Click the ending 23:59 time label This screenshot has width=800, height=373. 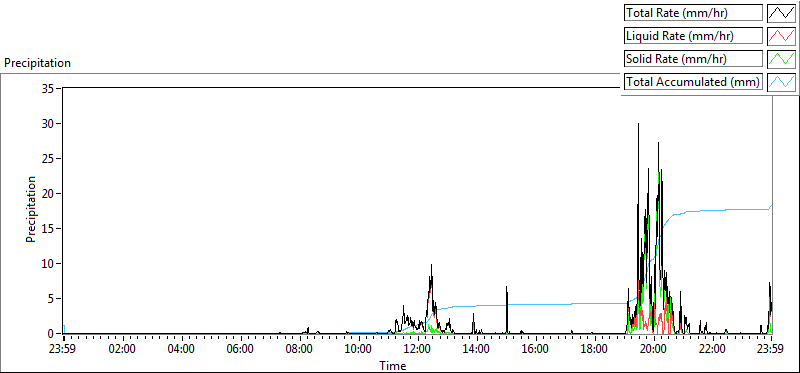click(x=771, y=350)
